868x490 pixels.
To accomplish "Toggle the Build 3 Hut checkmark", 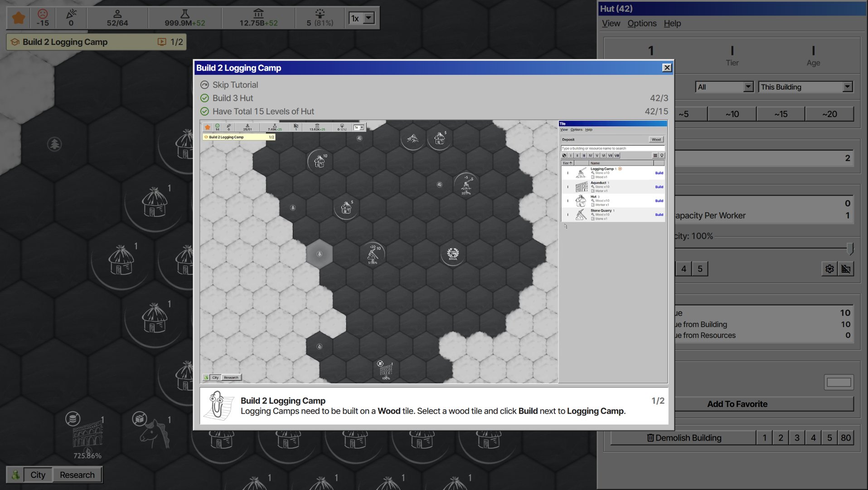I will tap(205, 98).
